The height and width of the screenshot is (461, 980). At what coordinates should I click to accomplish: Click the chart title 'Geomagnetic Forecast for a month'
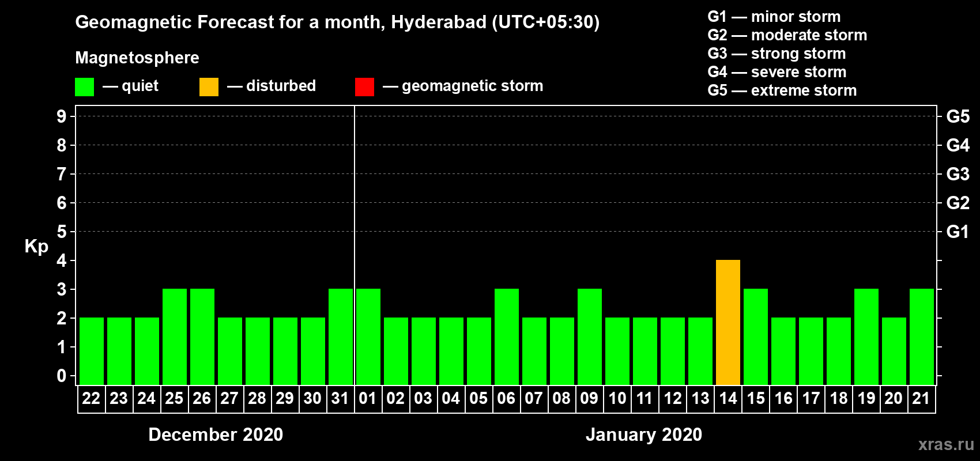tap(337, 22)
